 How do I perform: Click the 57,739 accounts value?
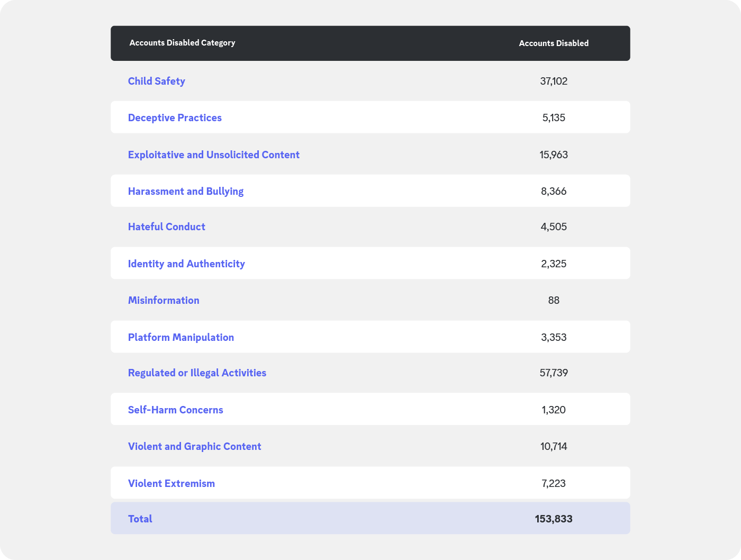[x=554, y=373]
